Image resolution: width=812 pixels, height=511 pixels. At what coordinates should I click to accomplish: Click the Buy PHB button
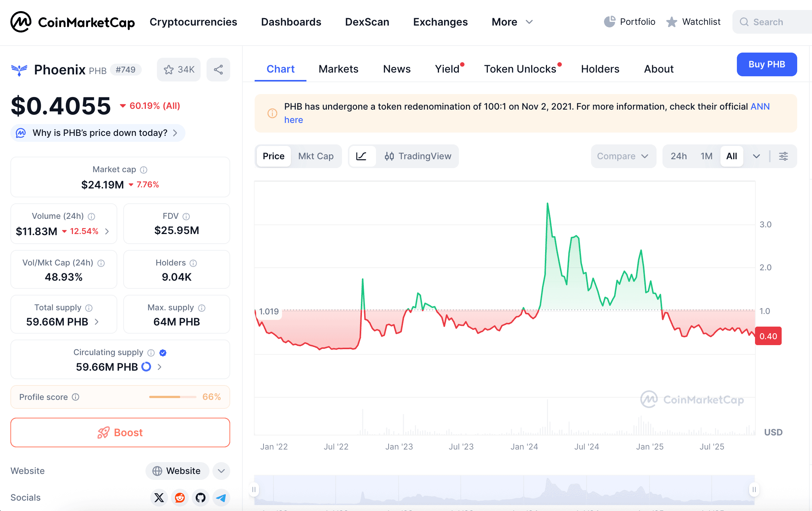(766, 64)
